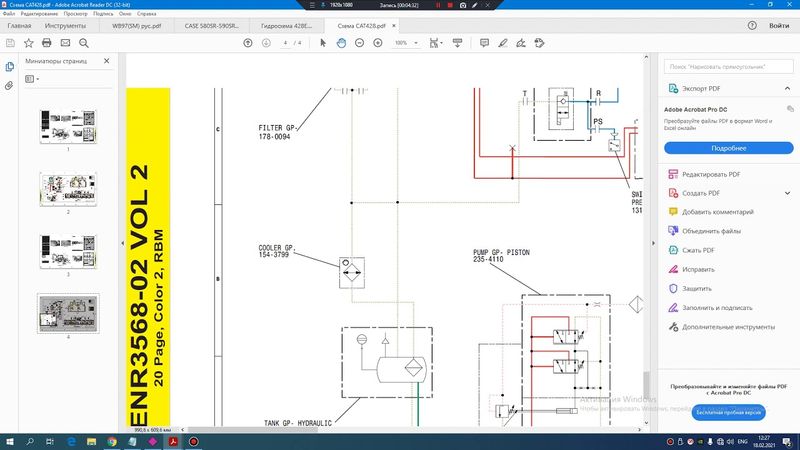This screenshot has height=450, width=800.
Task: Choose the arrow selection tool
Action: [x=323, y=43]
